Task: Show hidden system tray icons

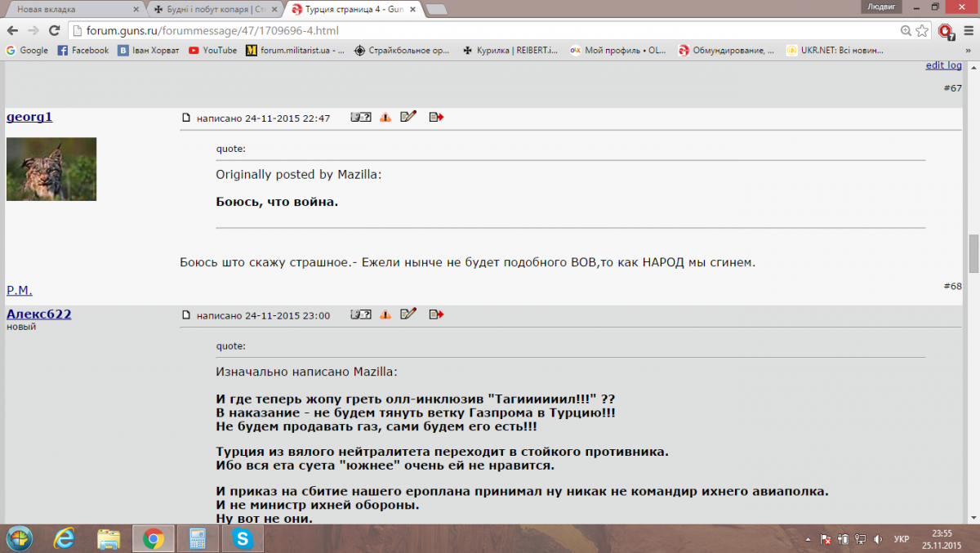Action: coord(808,539)
